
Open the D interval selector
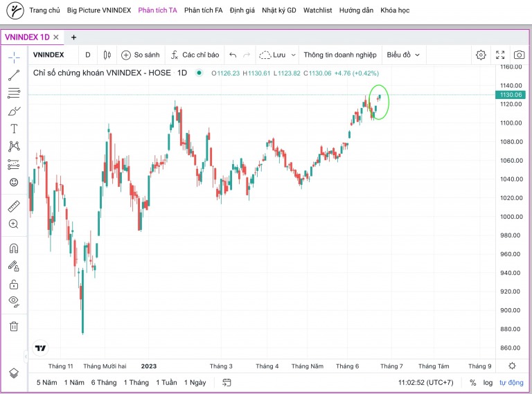[88, 55]
